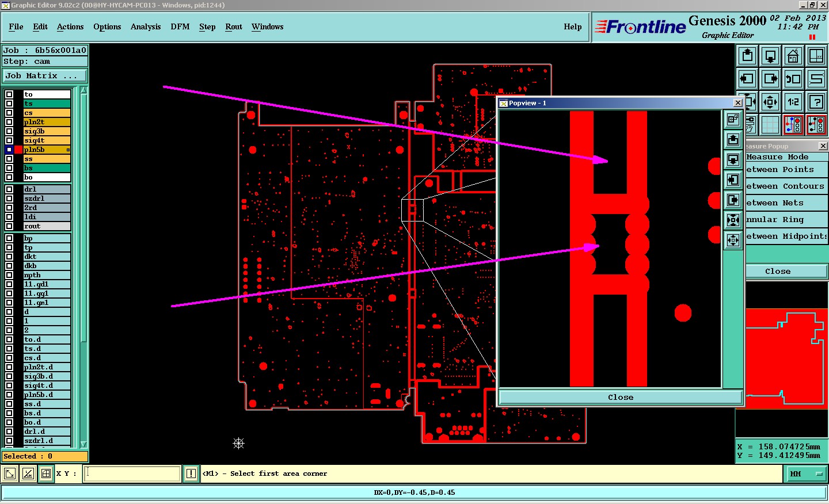Open the Help menu
This screenshot has height=504, width=829.
pos(573,26)
